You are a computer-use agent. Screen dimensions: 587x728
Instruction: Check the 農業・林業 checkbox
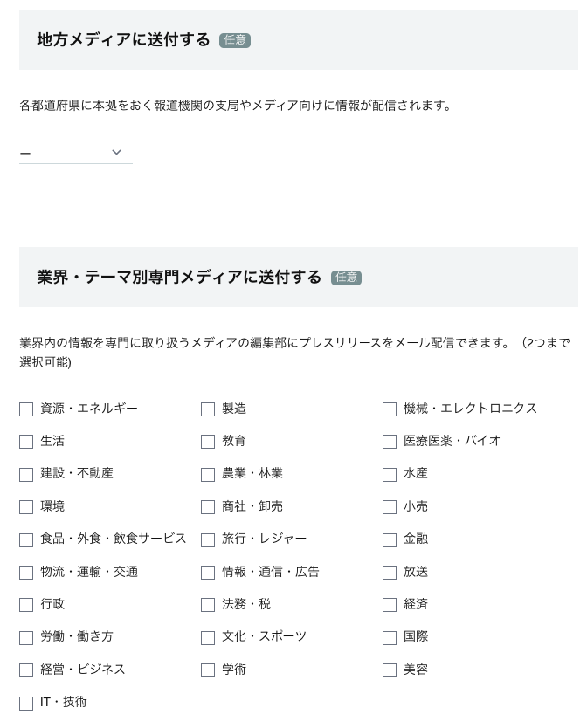[208, 474]
